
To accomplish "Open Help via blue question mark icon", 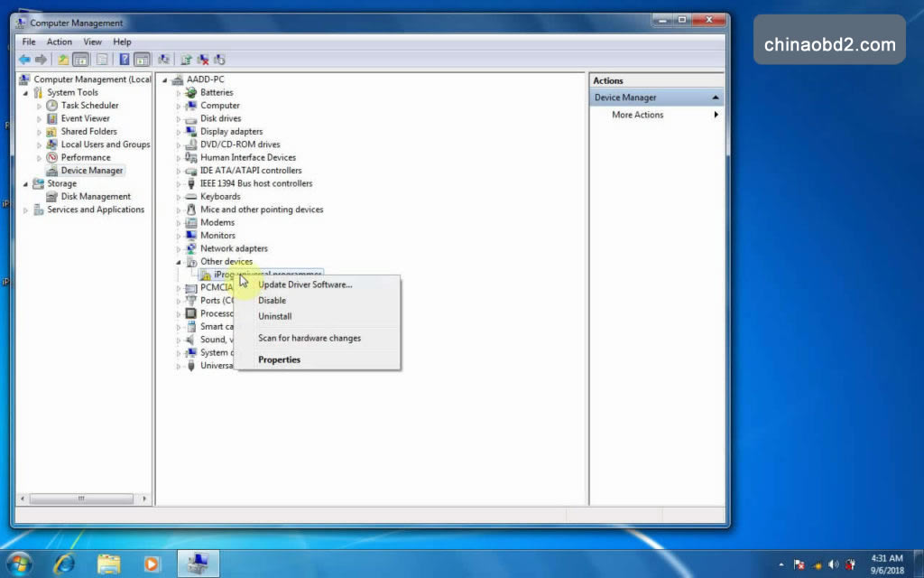I will pos(125,60).
